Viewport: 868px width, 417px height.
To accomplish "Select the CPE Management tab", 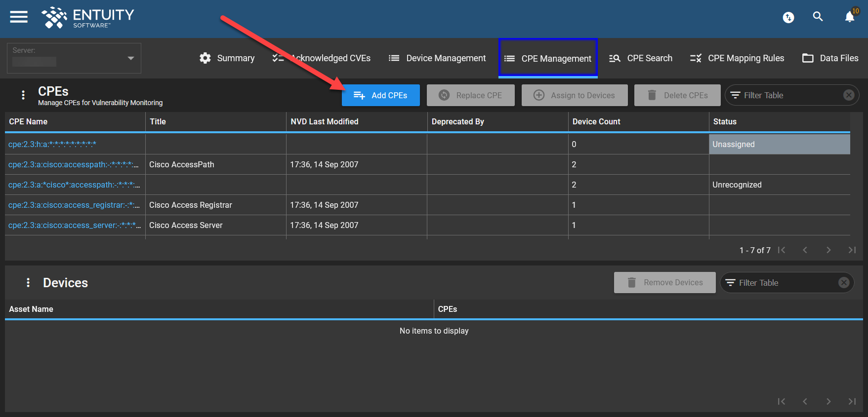I will point(548,58).
